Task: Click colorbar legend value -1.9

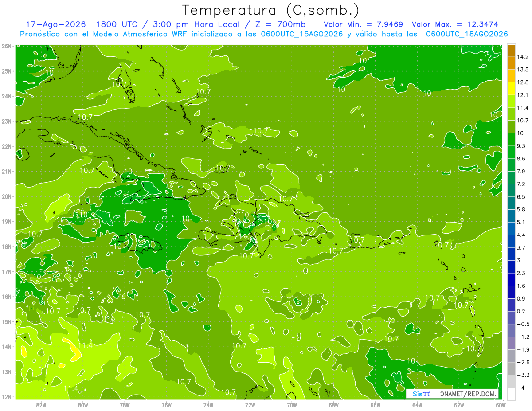Action: (523, 349)
